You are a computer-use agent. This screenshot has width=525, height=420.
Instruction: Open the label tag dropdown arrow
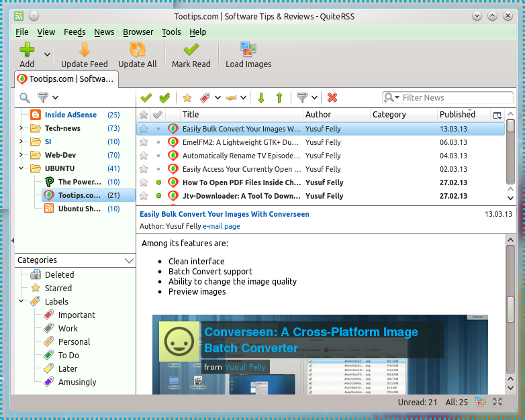coord(218,98)
